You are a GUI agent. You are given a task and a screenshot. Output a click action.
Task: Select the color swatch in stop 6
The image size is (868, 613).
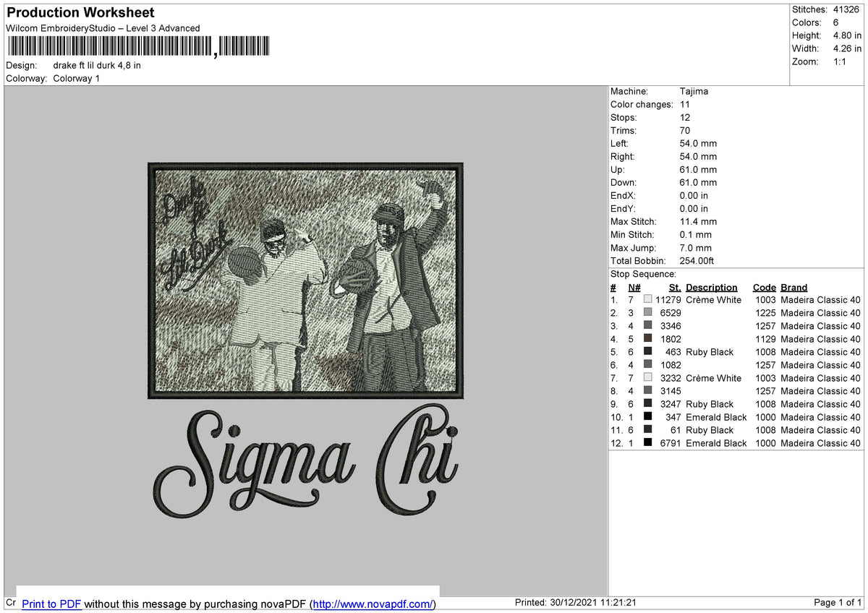coord(647,365)
